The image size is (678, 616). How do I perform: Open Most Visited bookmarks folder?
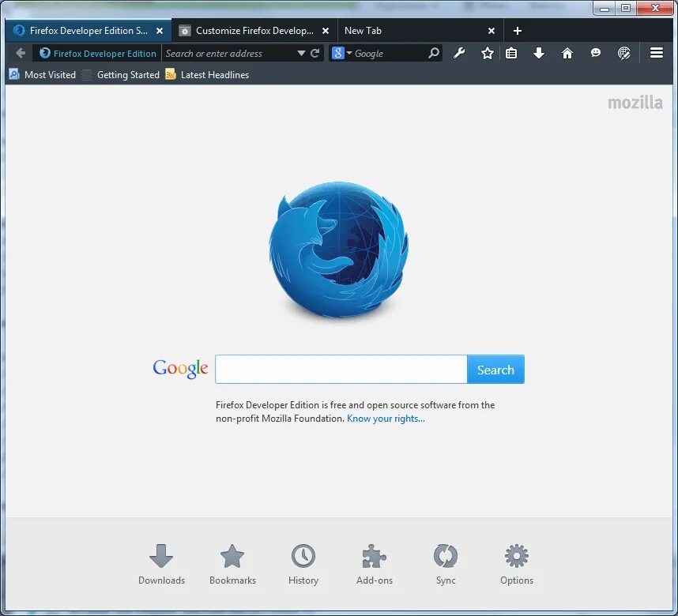click(x=43, y=75)
